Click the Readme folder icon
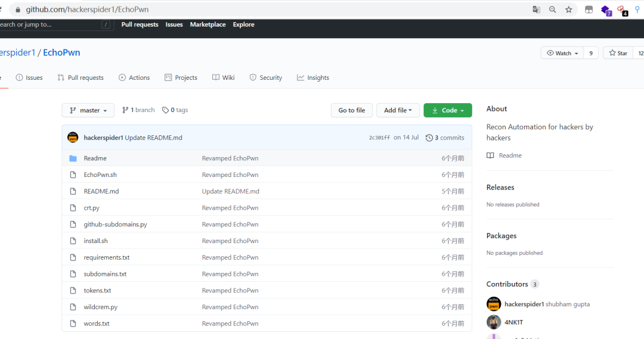 (x=73, y=158)
